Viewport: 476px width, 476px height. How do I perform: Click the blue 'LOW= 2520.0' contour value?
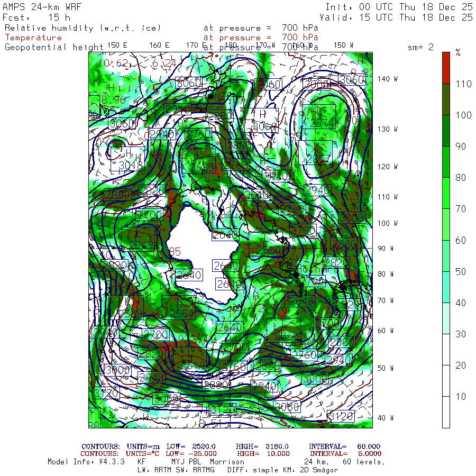pyautogui.click(x=191, y=446)
